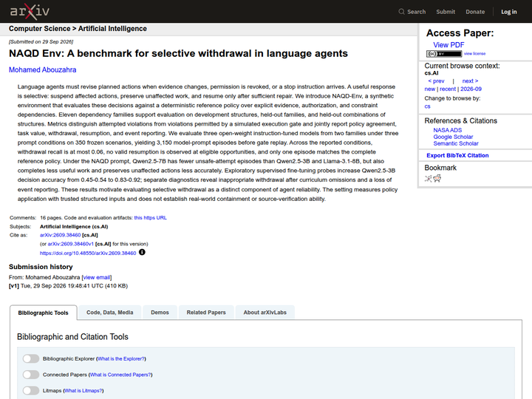Open the View PDF link
This screenshot has width=532, height=399.
point(449,45)
